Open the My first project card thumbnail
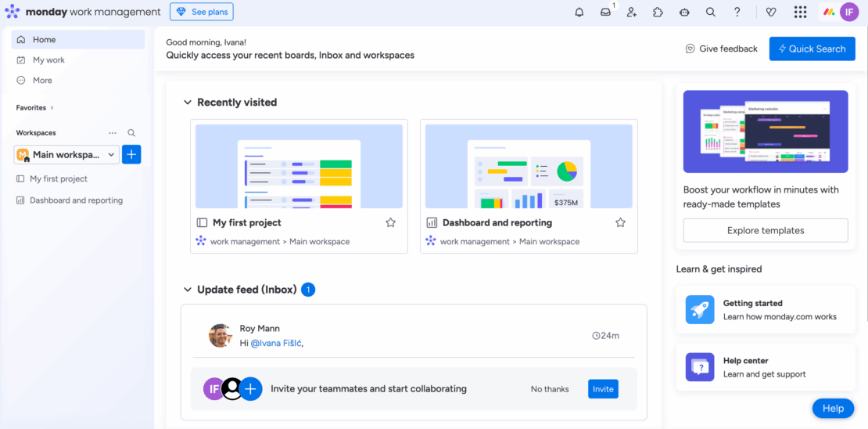This screenshot has width=868, height=429. coord(299,166)
